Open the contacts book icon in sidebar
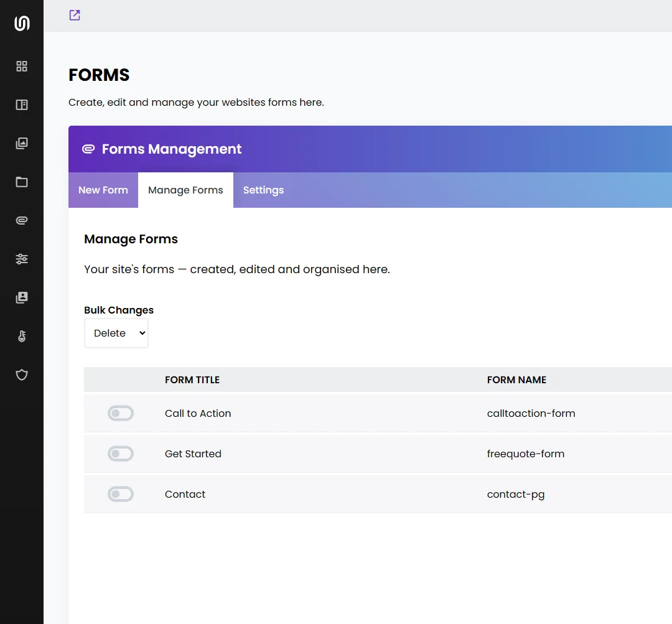Viewport: 672px width, 624px height. tap(22, 297)
